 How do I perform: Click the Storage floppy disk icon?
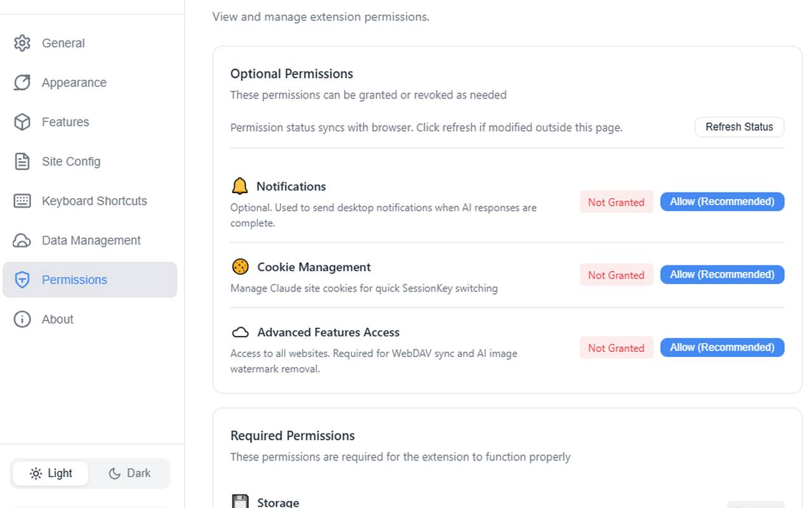tap(240, 502)
